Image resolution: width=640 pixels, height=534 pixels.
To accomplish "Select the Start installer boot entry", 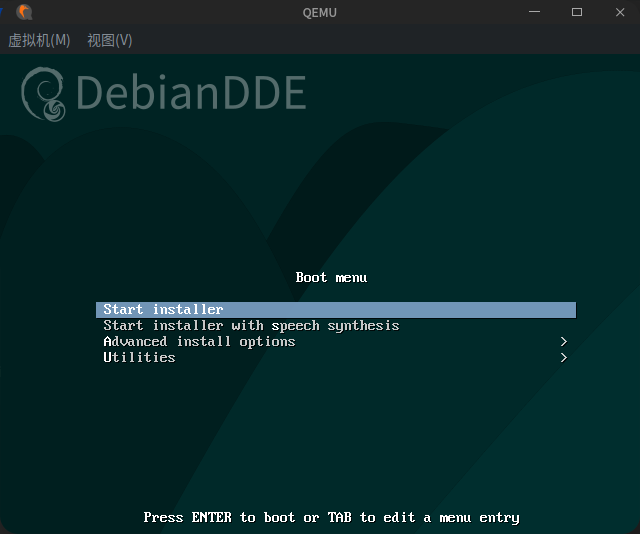I will [x=336, y=309].
